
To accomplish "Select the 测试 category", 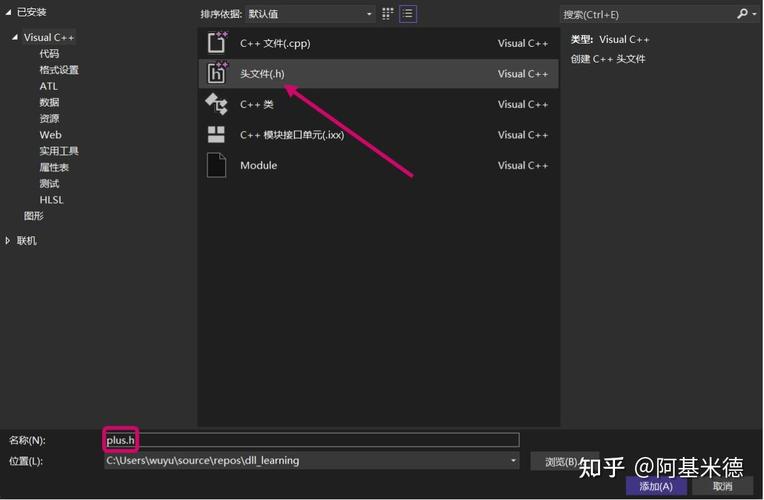I will [49, 184].
